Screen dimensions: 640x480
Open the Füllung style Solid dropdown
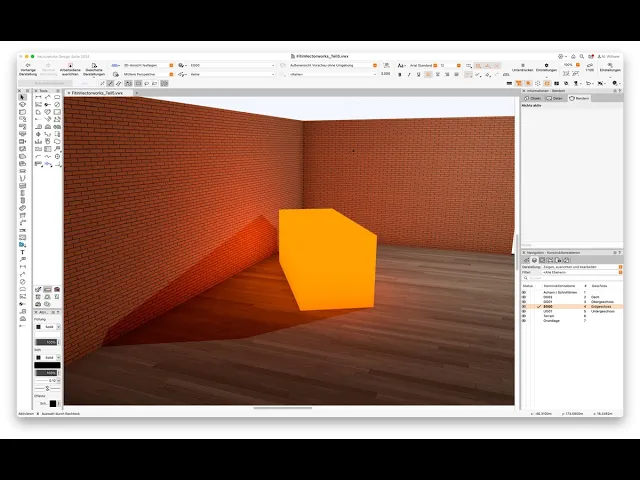[47, 327]
